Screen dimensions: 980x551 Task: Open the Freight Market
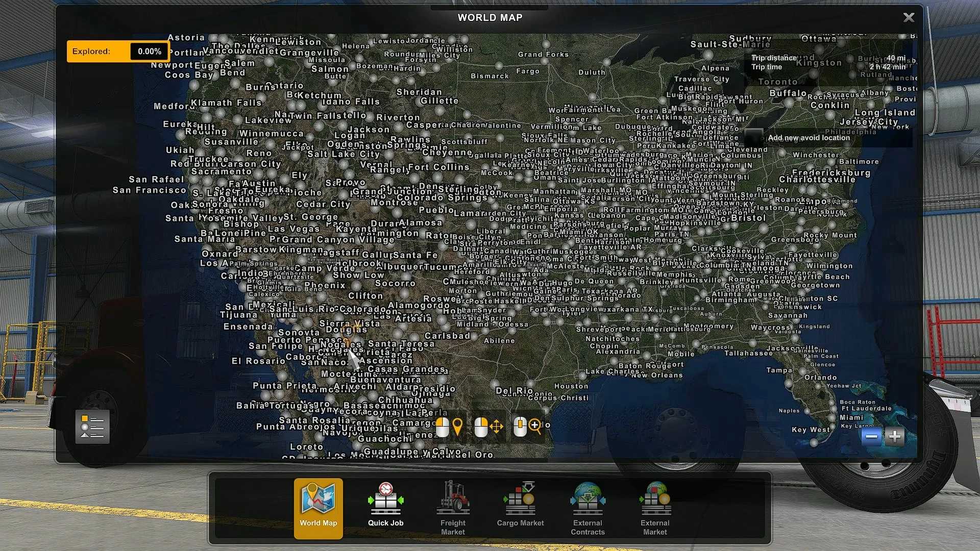(453, 508)
